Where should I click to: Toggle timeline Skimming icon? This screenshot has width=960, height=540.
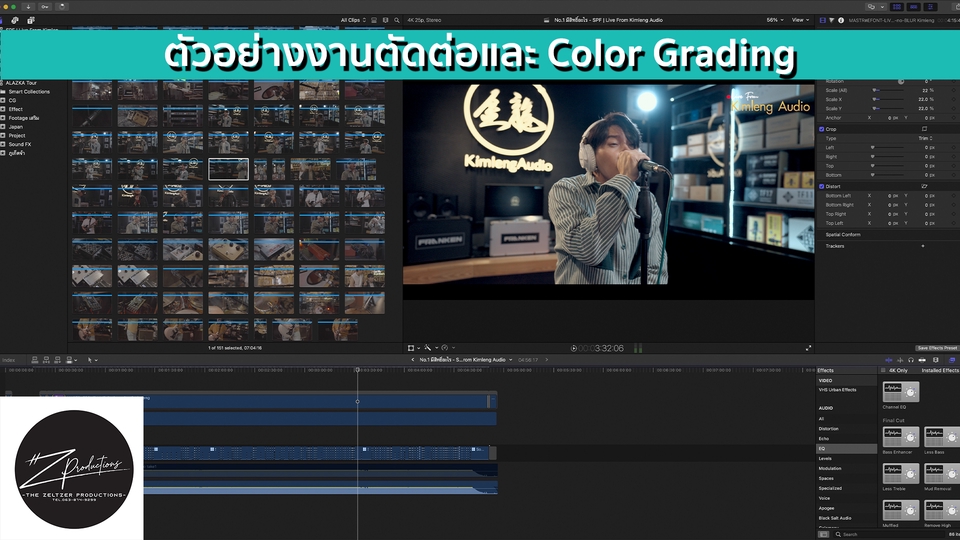tap(890, 360)
